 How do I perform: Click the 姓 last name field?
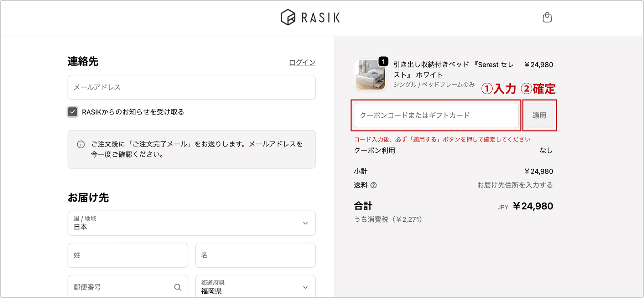[128, 255]
